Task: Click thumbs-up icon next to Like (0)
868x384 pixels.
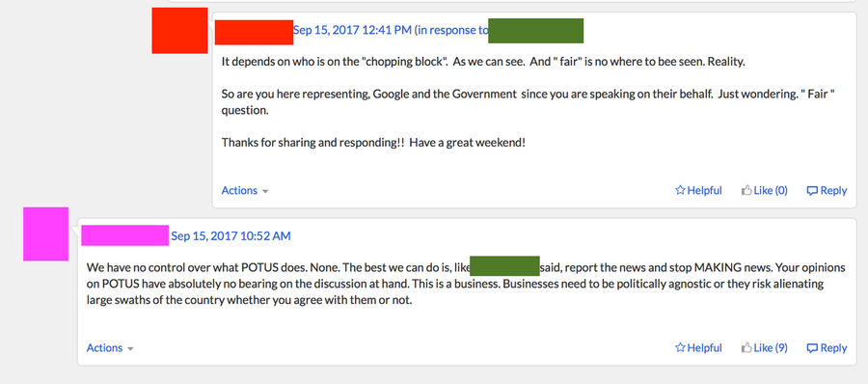Action: coord(746,190)
